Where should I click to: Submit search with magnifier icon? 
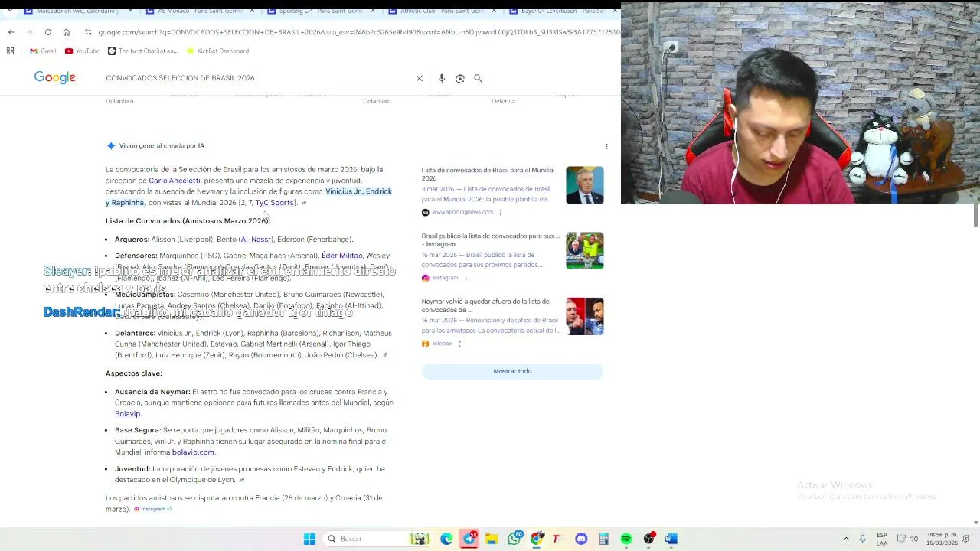point(478,78)
